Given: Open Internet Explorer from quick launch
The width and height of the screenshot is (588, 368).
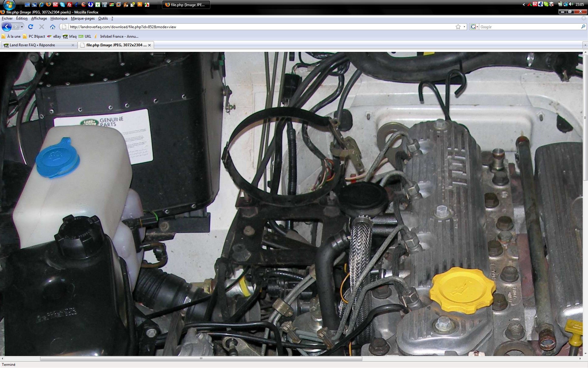Looking at the screenshot, I should coord(41,5).
